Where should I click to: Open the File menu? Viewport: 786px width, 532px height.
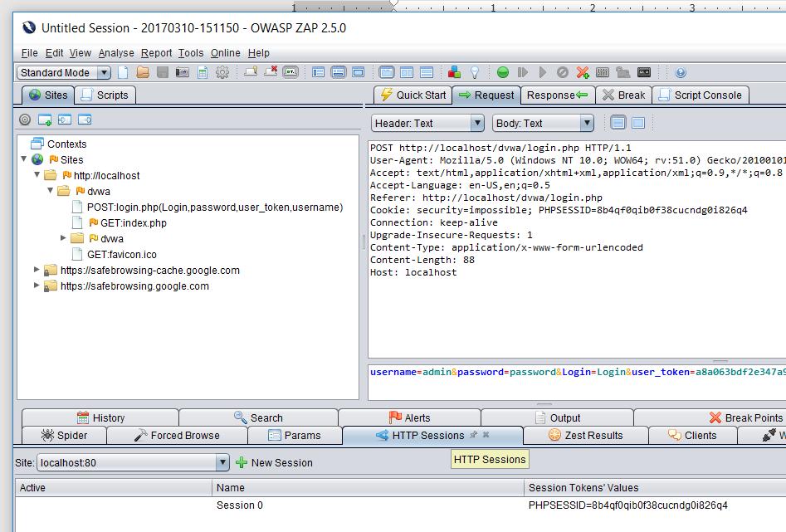coord(30,52)
